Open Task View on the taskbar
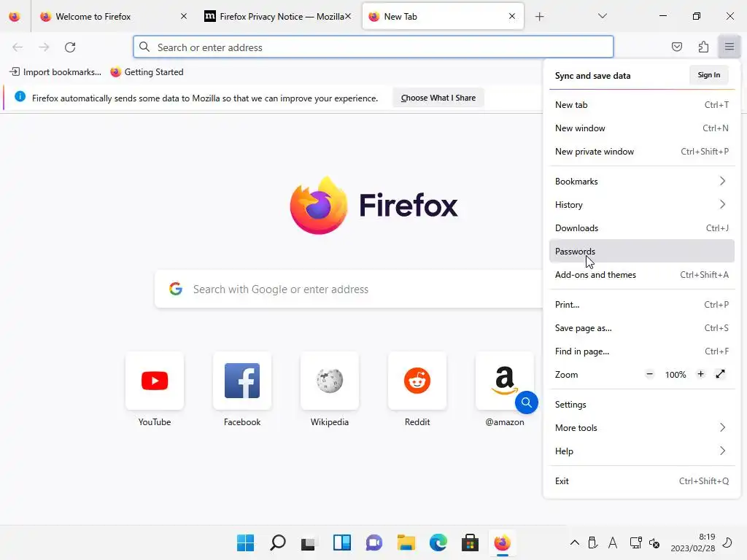This screenshot has width=747, height=560. point(309,542)
